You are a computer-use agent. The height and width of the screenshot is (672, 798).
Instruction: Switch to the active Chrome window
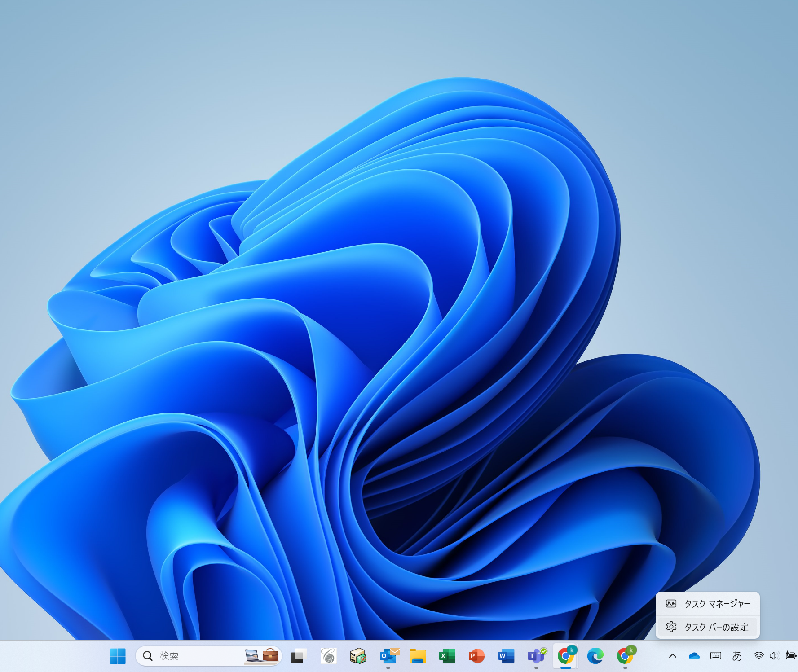566,656
